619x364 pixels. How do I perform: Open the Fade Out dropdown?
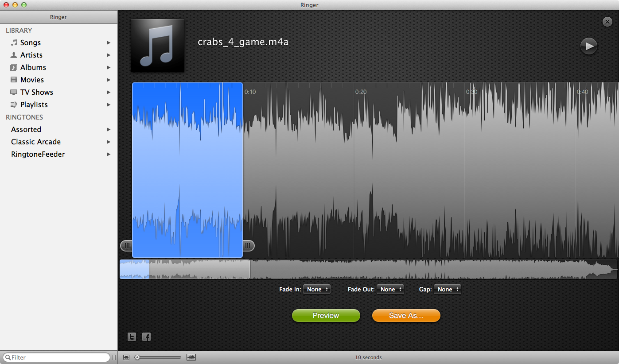[x=390, y=289]
